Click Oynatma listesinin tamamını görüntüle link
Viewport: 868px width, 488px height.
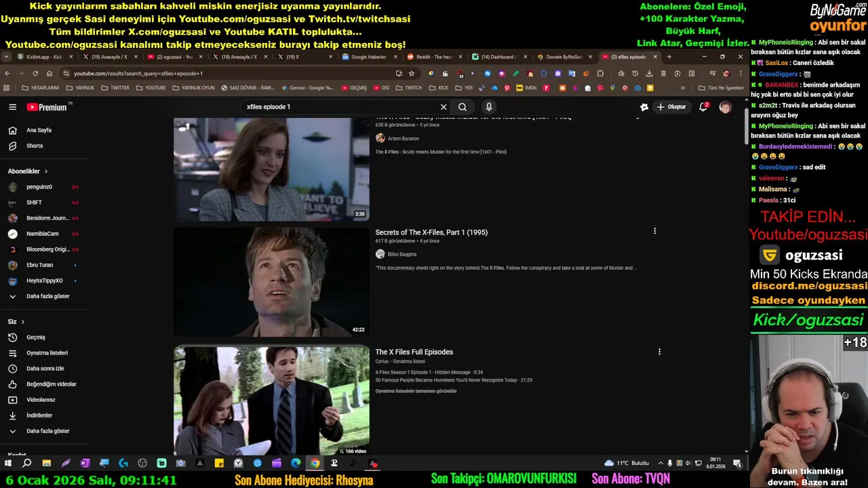click(416, 391)
